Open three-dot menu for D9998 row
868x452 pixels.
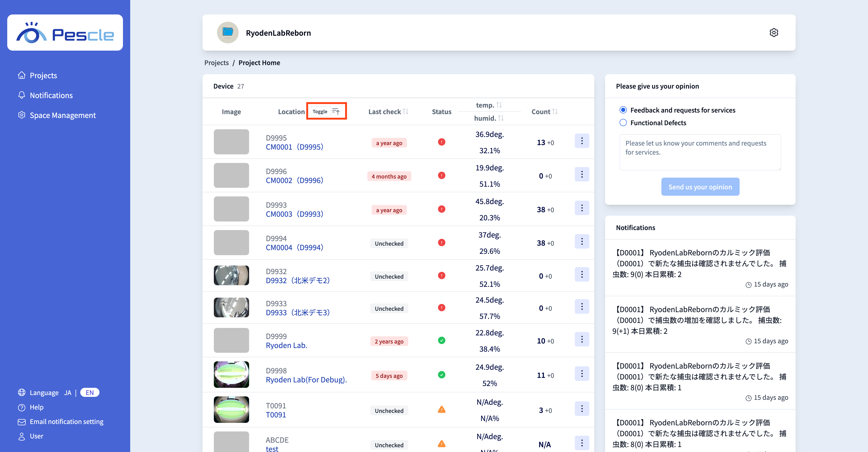tap(582, 374)
